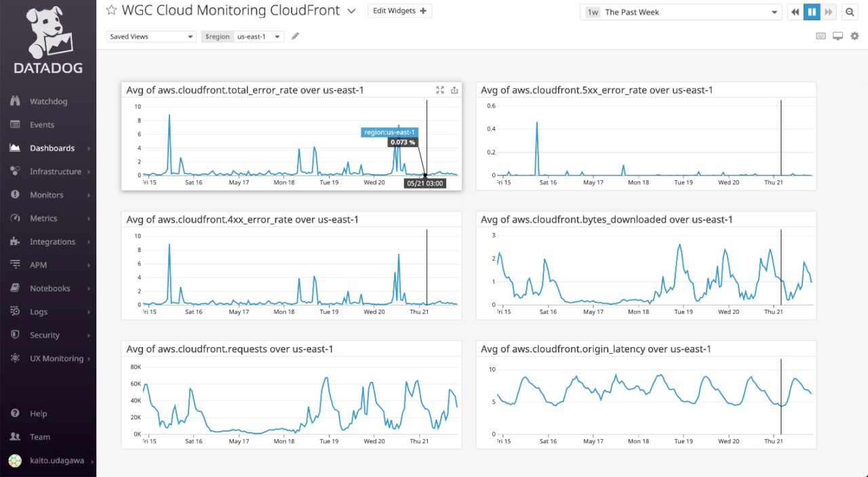
Task: Open the Saved Views dropdown
Action: pyautogui.click(x=151, y=36)
